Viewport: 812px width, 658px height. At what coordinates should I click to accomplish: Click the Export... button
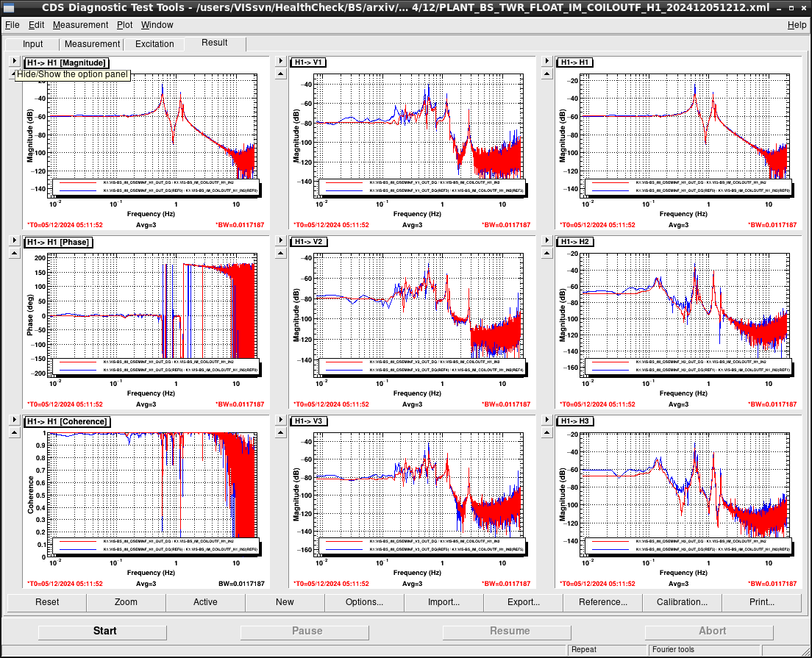click(x=523, y=602)
